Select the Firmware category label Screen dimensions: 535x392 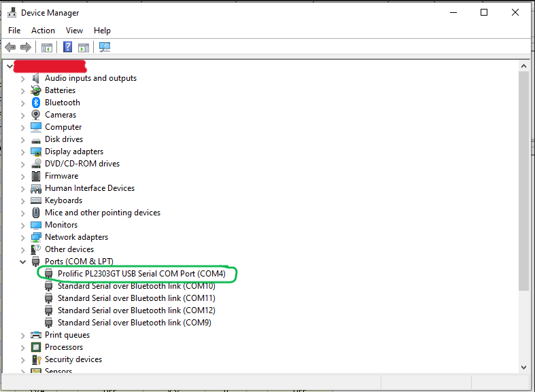tap(61, 176)
